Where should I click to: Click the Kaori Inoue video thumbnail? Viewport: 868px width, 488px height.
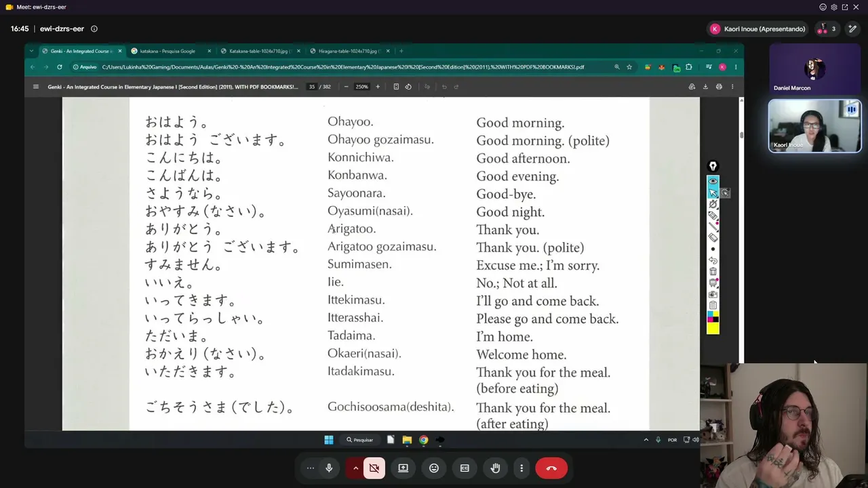pyautogui.click(x=814, y=126)
